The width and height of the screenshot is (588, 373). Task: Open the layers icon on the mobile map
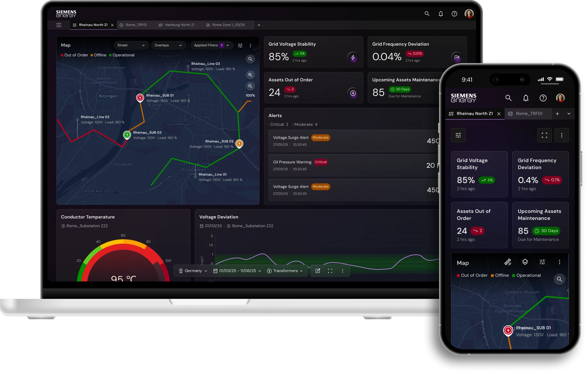tap(525, 262)
